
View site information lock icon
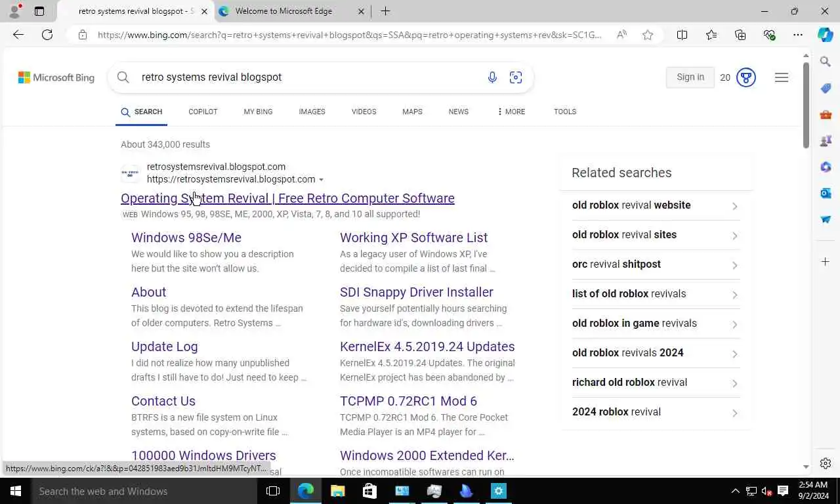(83, 35)
